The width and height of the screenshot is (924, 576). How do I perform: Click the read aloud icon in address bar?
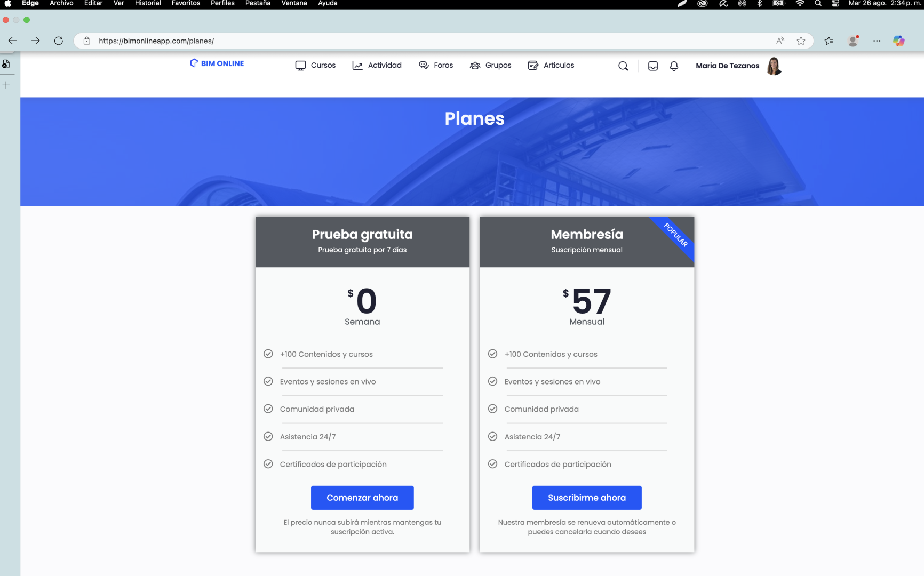point(780,41)
